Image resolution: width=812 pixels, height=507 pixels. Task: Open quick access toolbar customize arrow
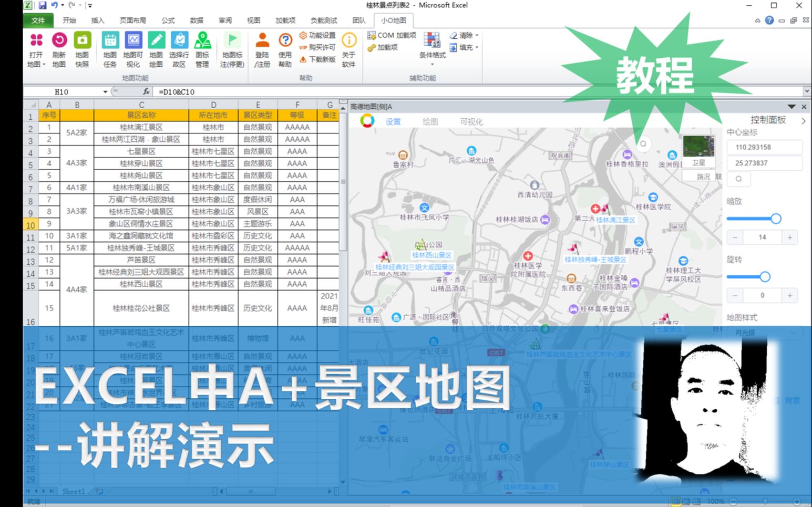tap(90, 6)
